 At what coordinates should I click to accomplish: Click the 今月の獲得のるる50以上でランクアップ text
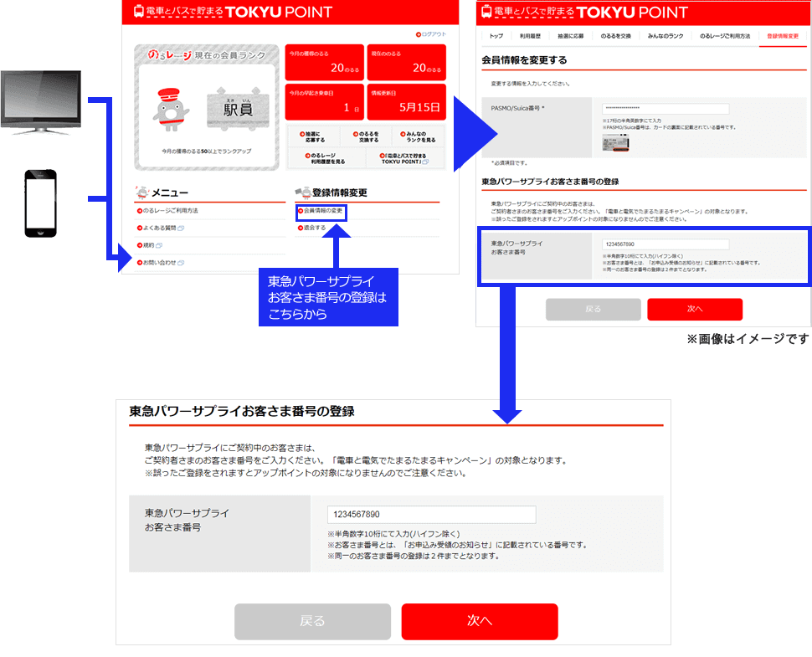[207, 151]
